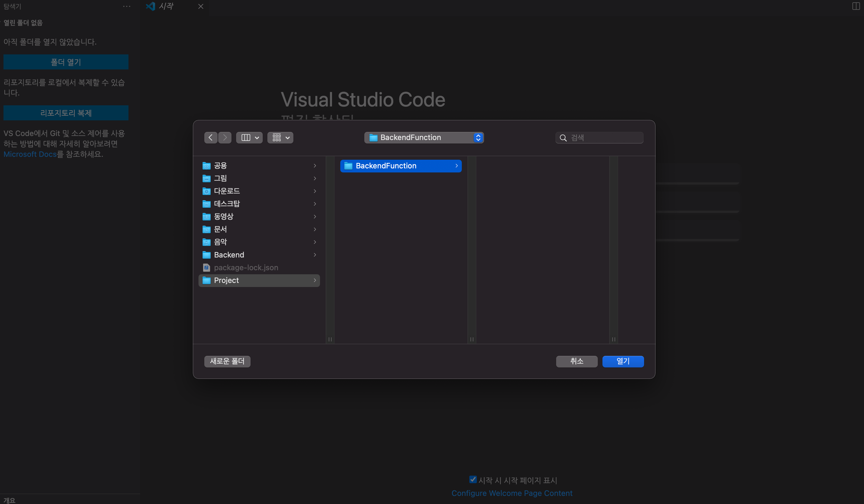The width and height of the screenshot is (864, 504).
Task: Select the 동영상 folder
Action: click(x=259, y=216)
